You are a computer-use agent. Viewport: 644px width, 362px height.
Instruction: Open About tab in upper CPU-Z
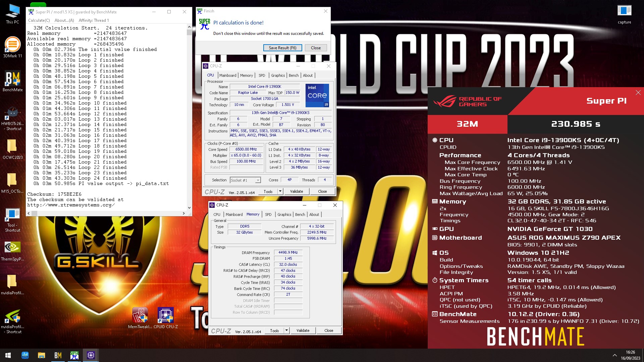click(x=308, y=75)
